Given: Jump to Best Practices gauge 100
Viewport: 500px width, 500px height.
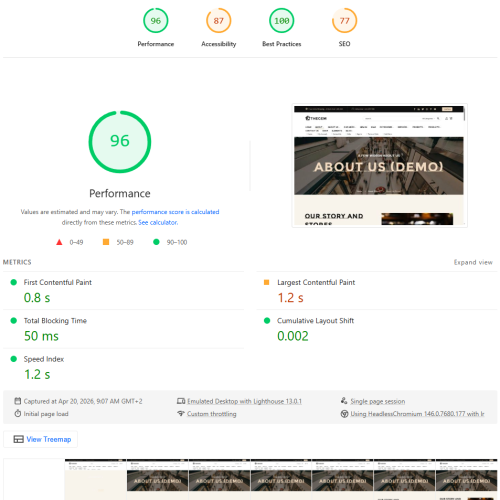Looking at the screenshot, I should click(281, 21).
